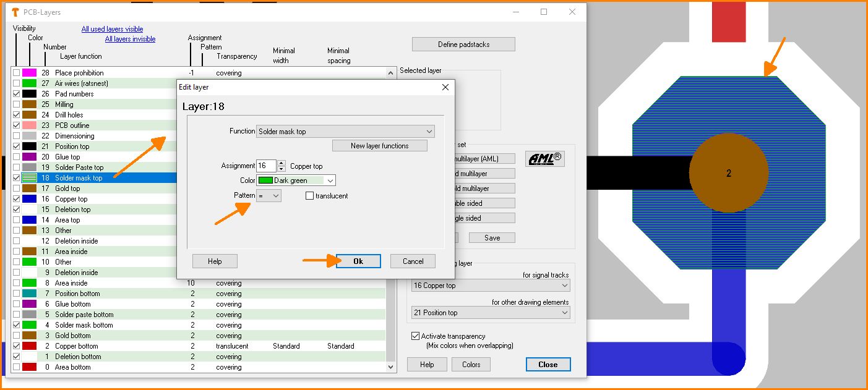Select the Position top layer row
Viewport: 868px width, 390px height.
pyautogui.click(x=72, y=146)
